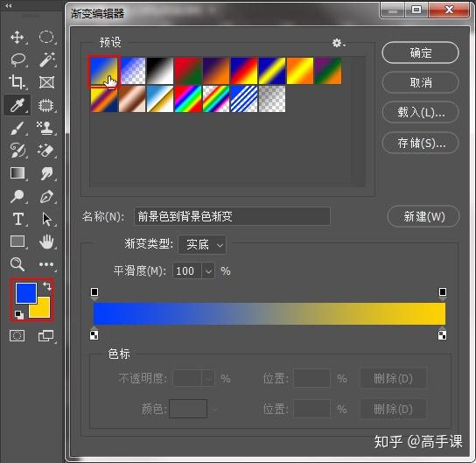476x463 pixels.
Task: Select the Clone Stamp tool
Action: (x=45, y=128)
